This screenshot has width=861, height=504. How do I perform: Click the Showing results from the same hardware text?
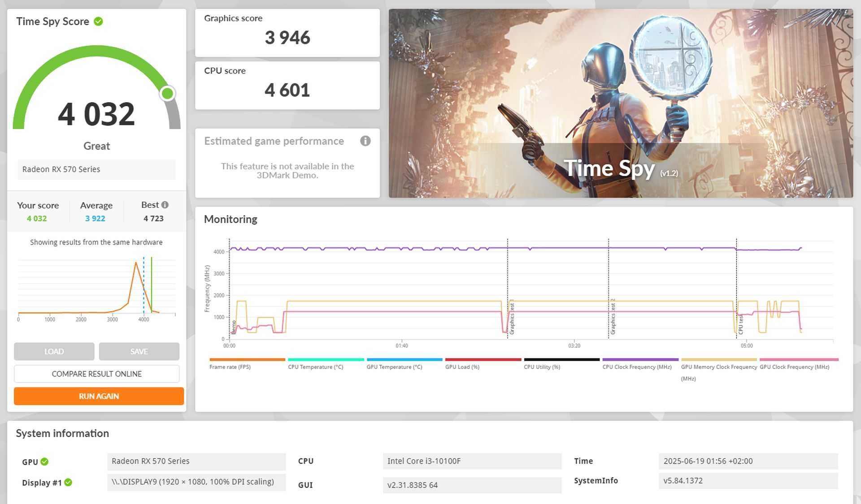(96, 242)
